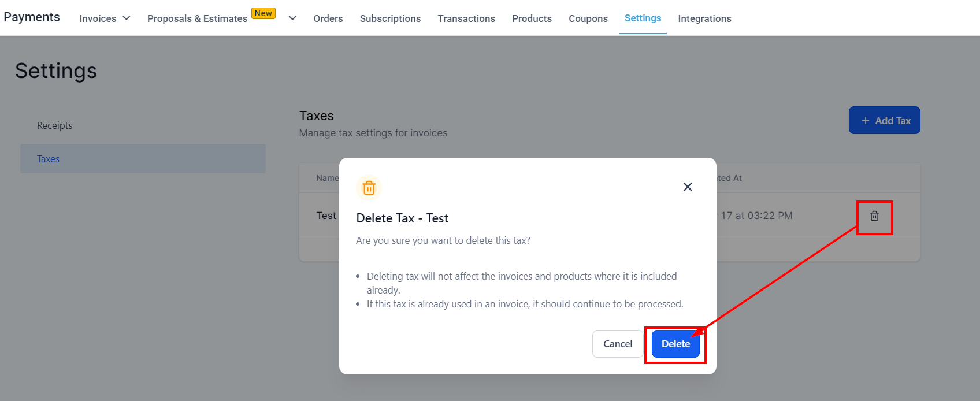The width and height of the screenshot is (980, 401).
Task: Open the Subscriptions tab
Action: coord(390,18)
